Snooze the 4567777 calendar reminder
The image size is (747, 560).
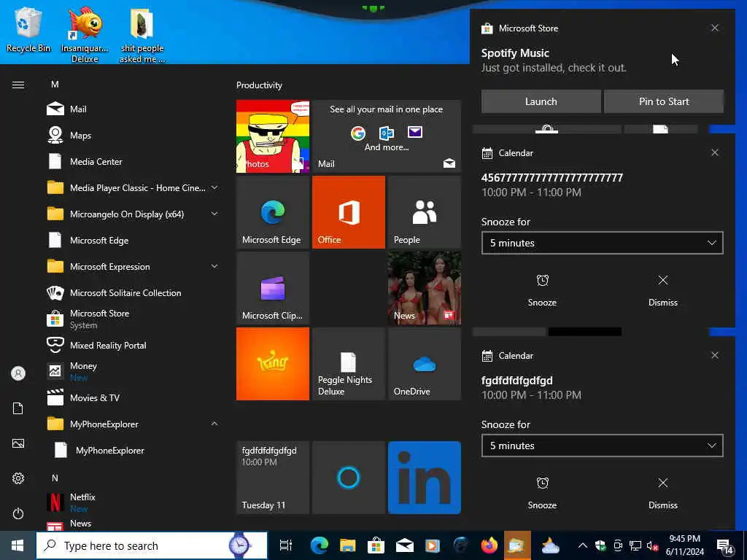542,289
